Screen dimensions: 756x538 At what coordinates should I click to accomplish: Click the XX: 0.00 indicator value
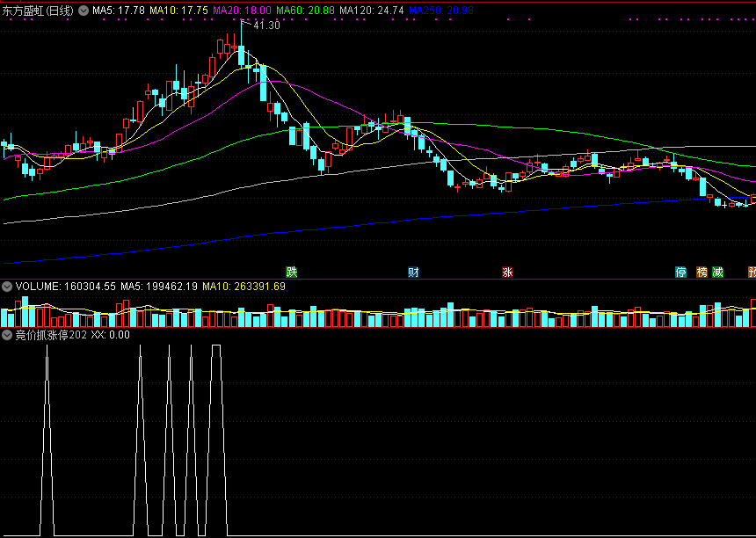[111, 335]
